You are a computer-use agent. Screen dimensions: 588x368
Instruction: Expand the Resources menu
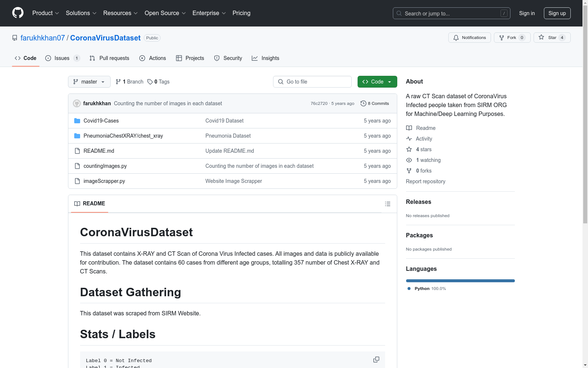pos(121,13)
